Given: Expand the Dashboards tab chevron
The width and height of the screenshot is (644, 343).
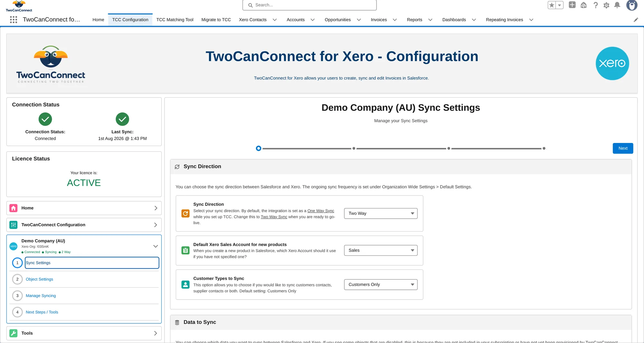Looking at the screenshot, I should 474,20.
